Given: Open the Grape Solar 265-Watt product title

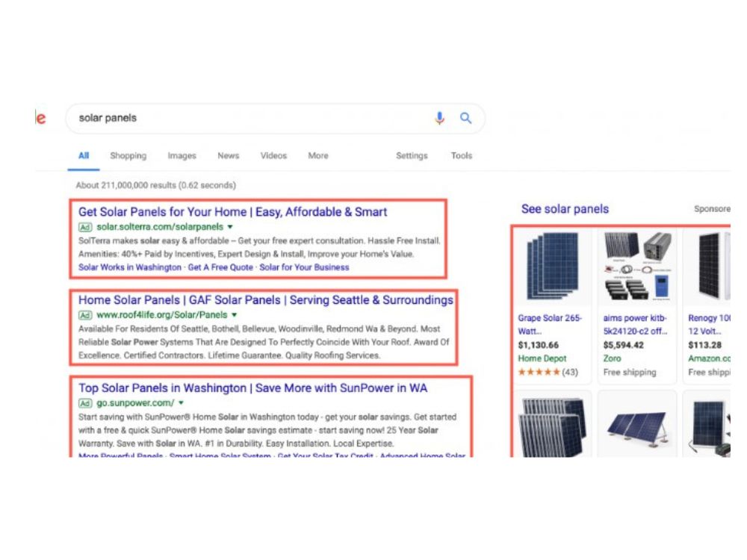Looking at the screenshot, I should [549, 324].
